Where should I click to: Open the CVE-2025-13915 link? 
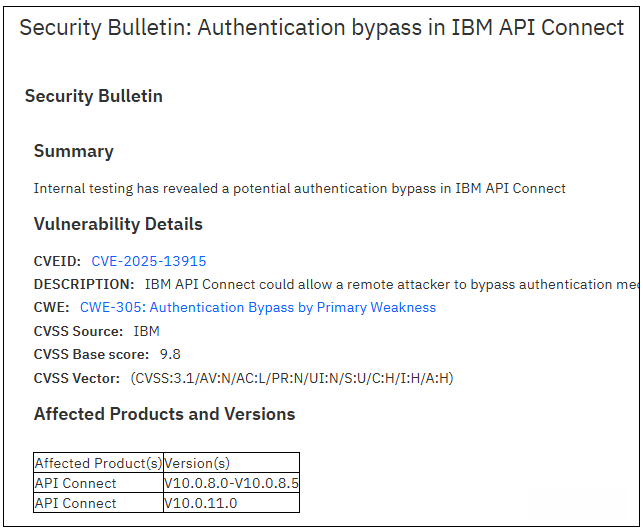[x=149, y=261]
